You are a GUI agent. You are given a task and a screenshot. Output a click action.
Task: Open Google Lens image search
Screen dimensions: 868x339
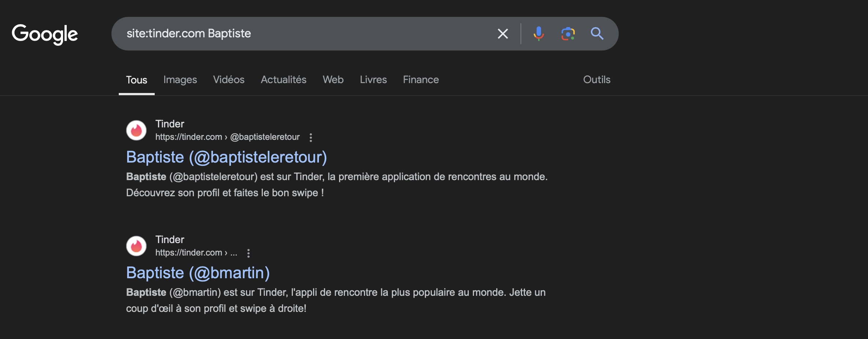click(568, 34)
